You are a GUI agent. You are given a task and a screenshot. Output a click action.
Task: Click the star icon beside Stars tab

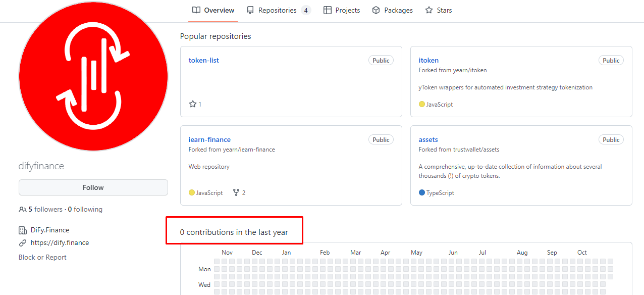(x=429, y=10)
